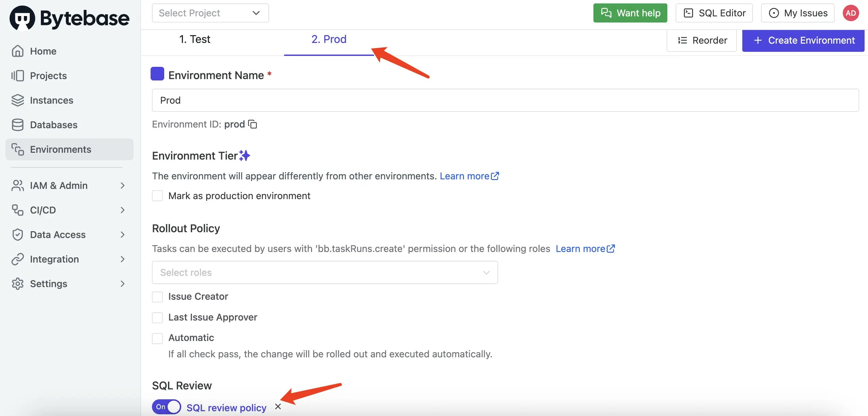
Task: Click the Environment Name input field
Action: click(x=505, y=100)
